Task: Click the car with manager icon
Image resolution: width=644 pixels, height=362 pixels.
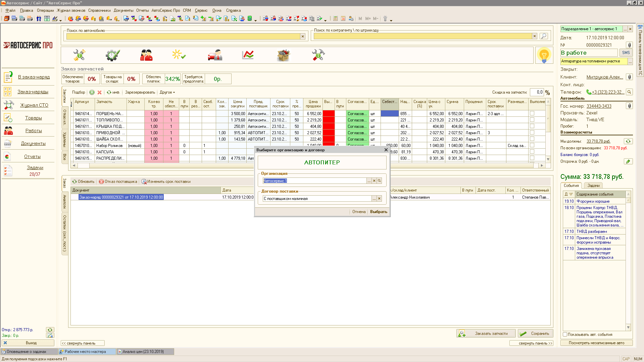Action: [215, 55]
